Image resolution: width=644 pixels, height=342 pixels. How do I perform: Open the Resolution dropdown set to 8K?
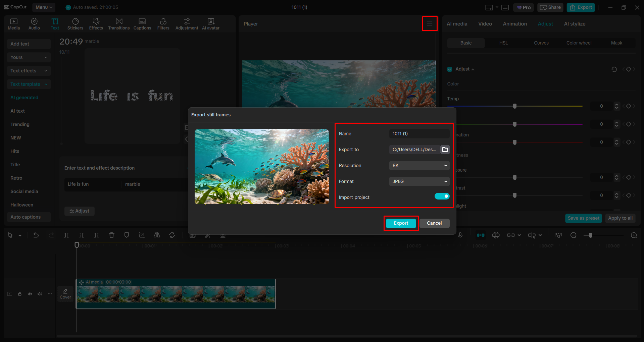pyautogui.click(x=419, y=165)
